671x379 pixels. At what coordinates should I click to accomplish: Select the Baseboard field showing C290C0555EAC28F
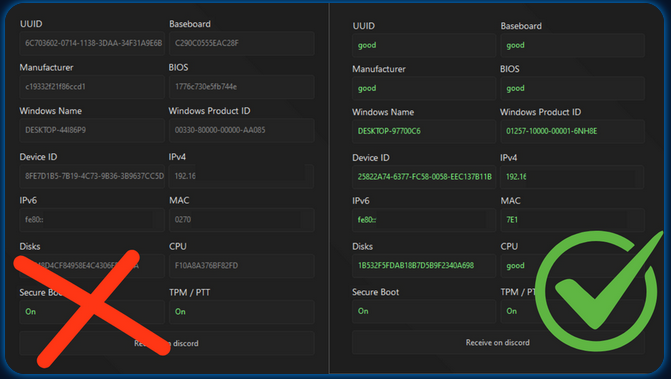pyautogui.click(x=241, y=43)
